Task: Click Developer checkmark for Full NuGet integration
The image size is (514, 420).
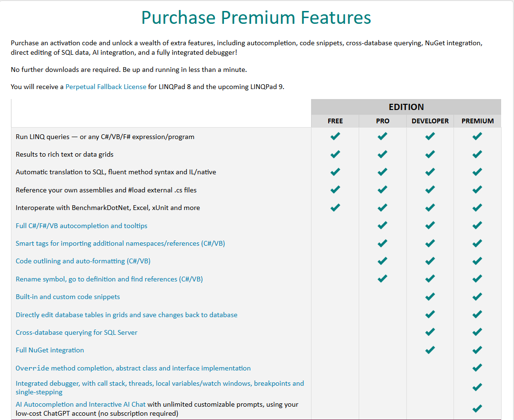Action: pos(430,350)
